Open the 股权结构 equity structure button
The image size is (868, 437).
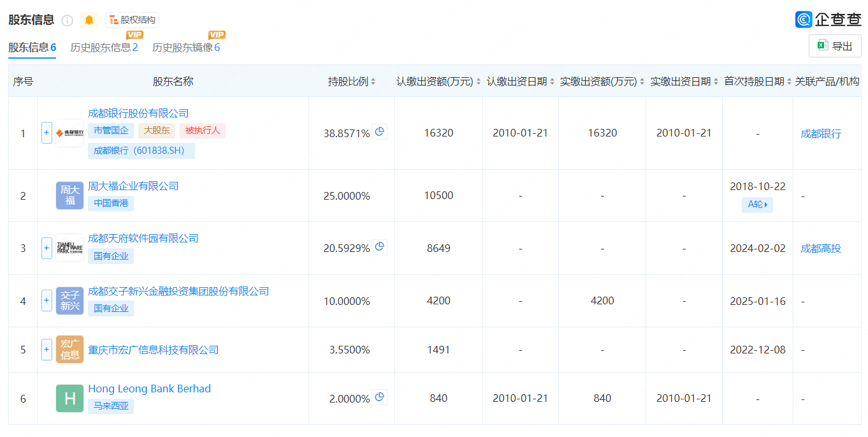tap(132, 20)
